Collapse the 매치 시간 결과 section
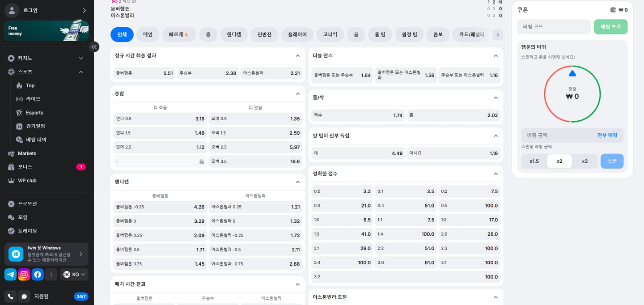The width and height of the screenshot is (644, 305). click(298, 284)
